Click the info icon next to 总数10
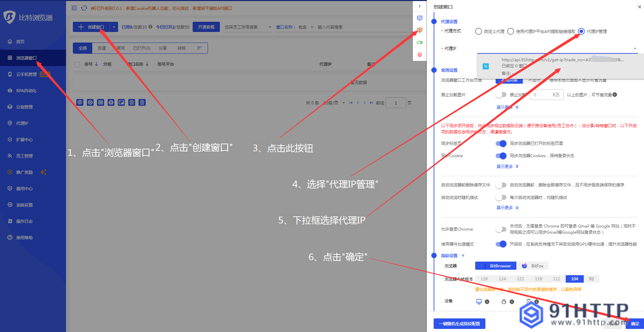 tap(150, 27)
